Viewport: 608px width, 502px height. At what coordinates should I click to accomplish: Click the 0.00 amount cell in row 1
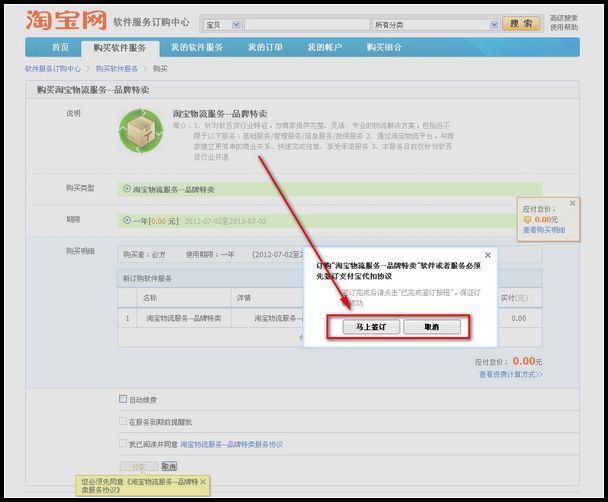tap(519, 318)
